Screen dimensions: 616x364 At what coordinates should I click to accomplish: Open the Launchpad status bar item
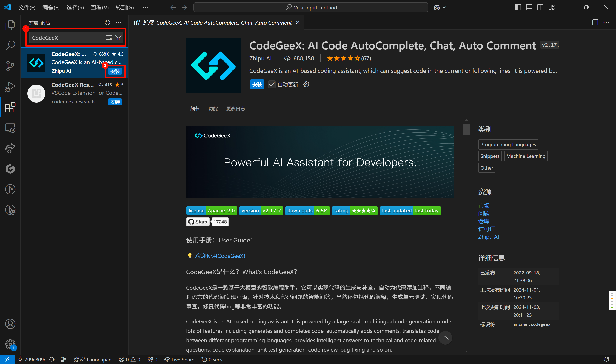click(x=93, y=359)
